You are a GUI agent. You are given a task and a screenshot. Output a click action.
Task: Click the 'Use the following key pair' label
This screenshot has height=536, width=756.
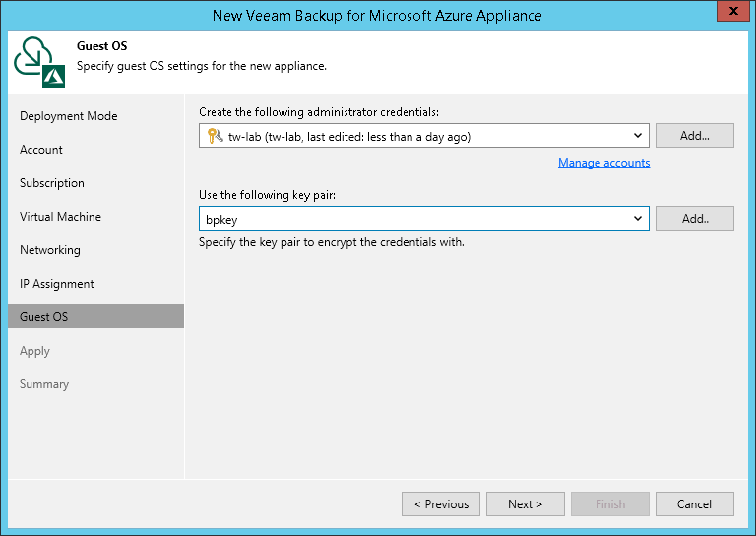click(267, 195)
